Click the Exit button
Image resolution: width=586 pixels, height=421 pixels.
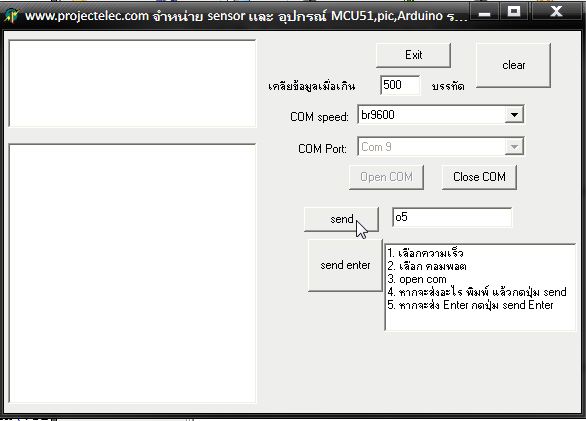(x=413, y=55)
